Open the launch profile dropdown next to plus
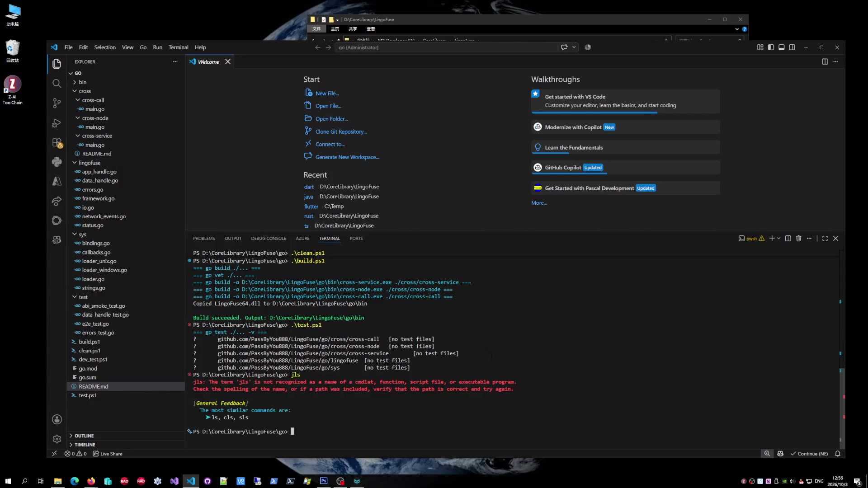868x488 pixels. click(x=778, y=239)
